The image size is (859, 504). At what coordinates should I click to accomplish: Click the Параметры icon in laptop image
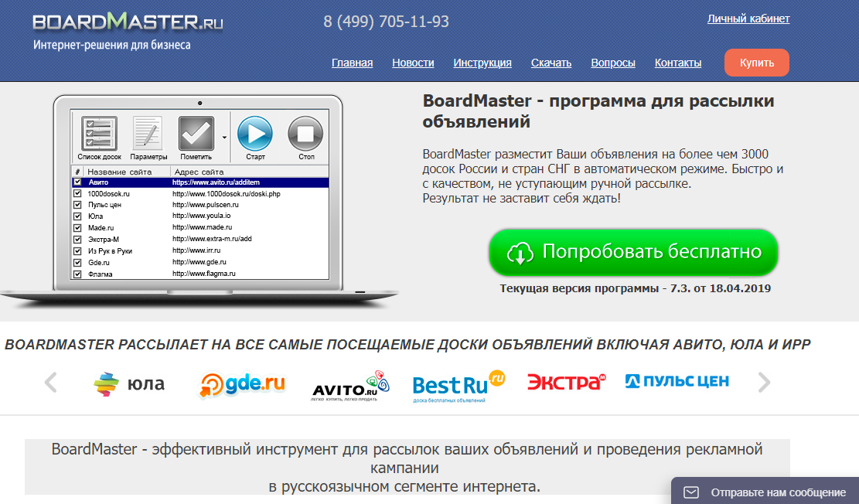[148, 133]
